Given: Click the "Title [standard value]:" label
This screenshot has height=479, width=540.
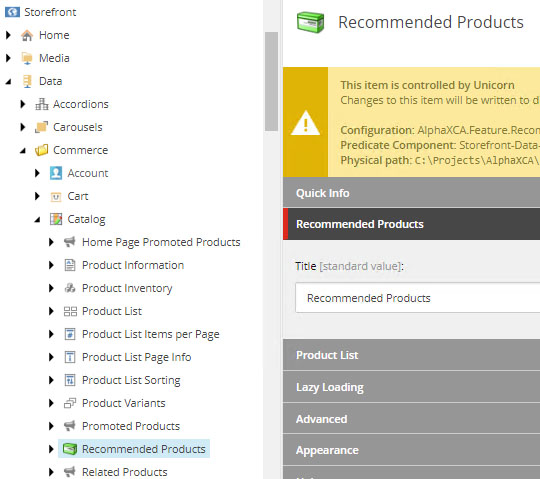Looking at the screenshot, I should coord(349,266).
